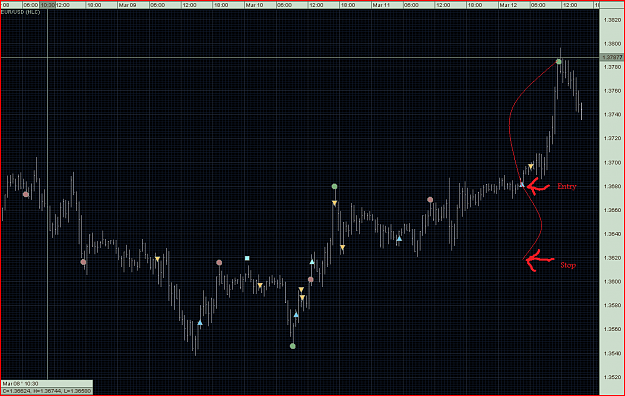The image size is (625, 396).
Task: Select the 1.3780 price axis label
Action: tap(612, 67)
